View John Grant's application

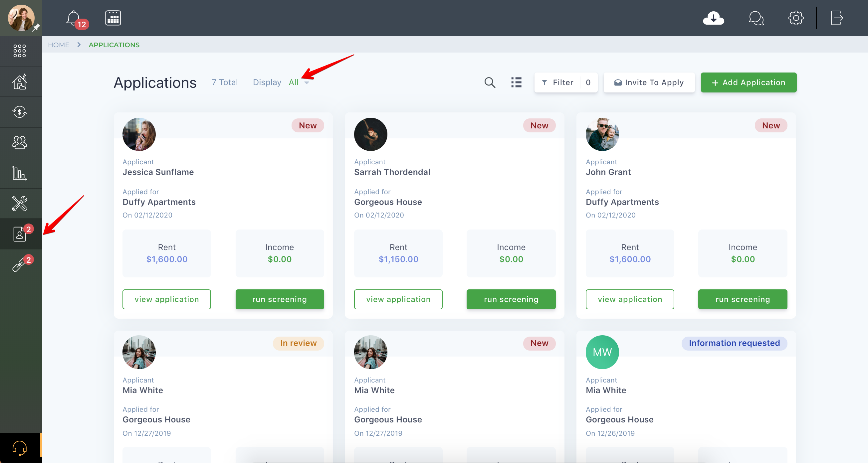click(x=630, y=299)
